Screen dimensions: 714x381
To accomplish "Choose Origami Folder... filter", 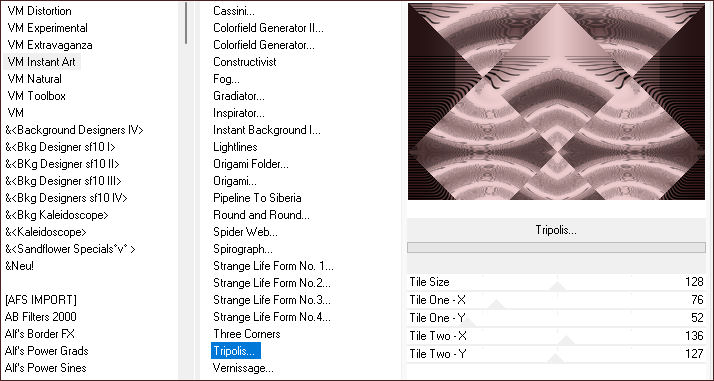I will pos(251,164).
